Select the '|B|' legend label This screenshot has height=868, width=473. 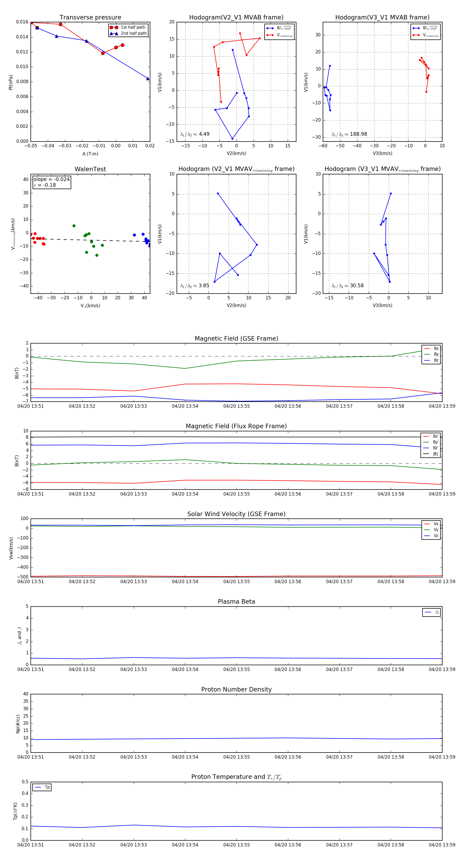click(x=435, y=454)
